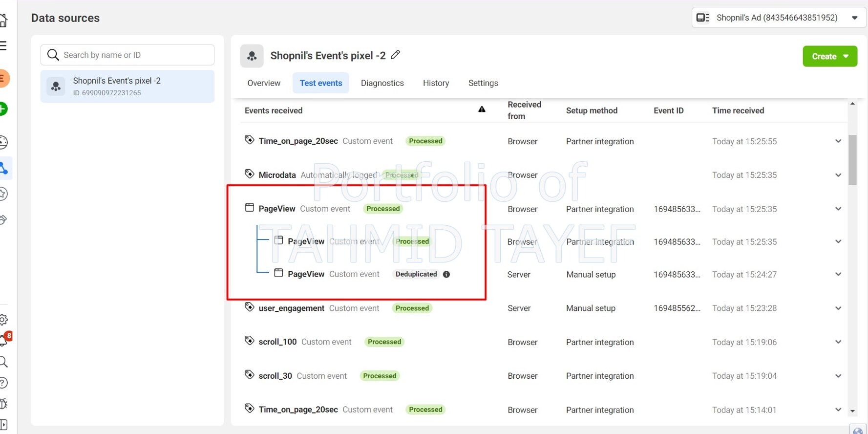This screenshot has width=868, height=434.
Task: Click the Deduplicated status badge
Action: click(416, 274)
